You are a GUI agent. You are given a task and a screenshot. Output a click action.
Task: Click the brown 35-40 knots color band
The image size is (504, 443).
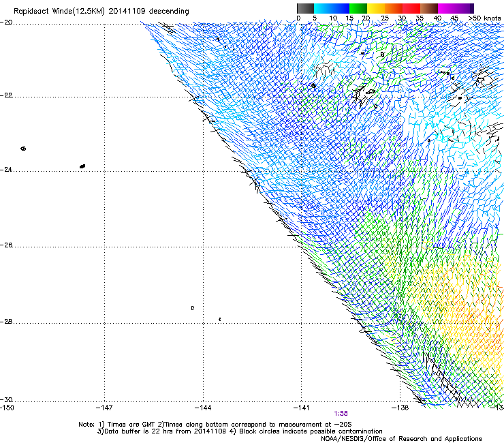point(429,8)
